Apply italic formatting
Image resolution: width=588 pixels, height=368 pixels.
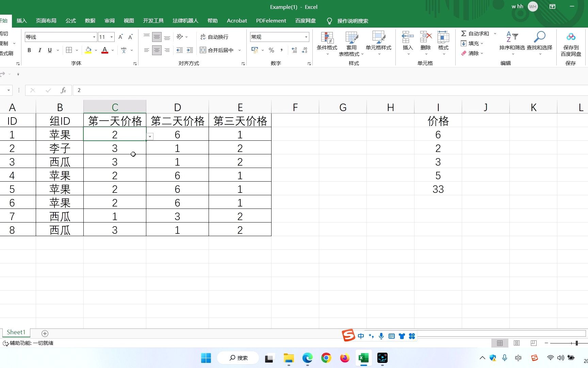click(x=39, y=50)
